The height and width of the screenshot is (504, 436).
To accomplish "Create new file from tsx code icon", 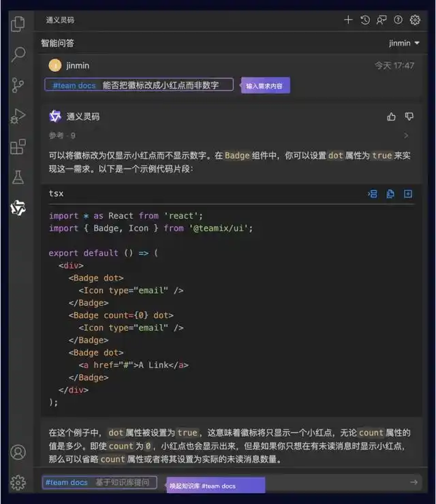I will 407,194.
